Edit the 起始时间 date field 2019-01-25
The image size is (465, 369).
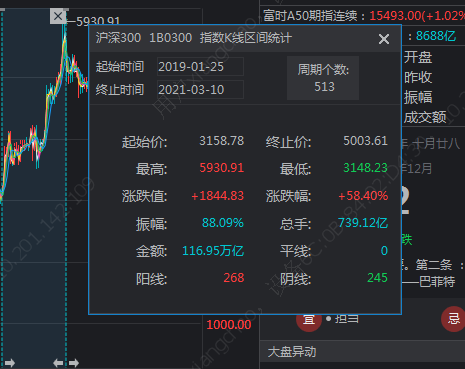point(200,67)
